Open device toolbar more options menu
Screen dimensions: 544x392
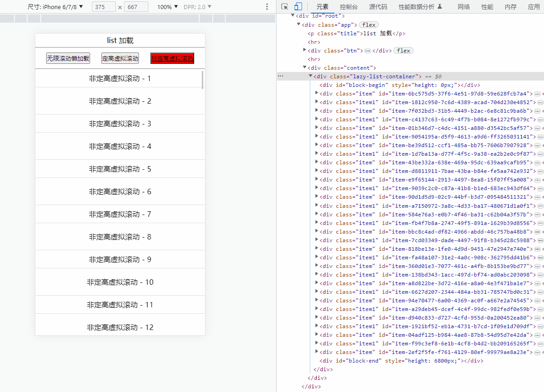click(x=267, y=7)
